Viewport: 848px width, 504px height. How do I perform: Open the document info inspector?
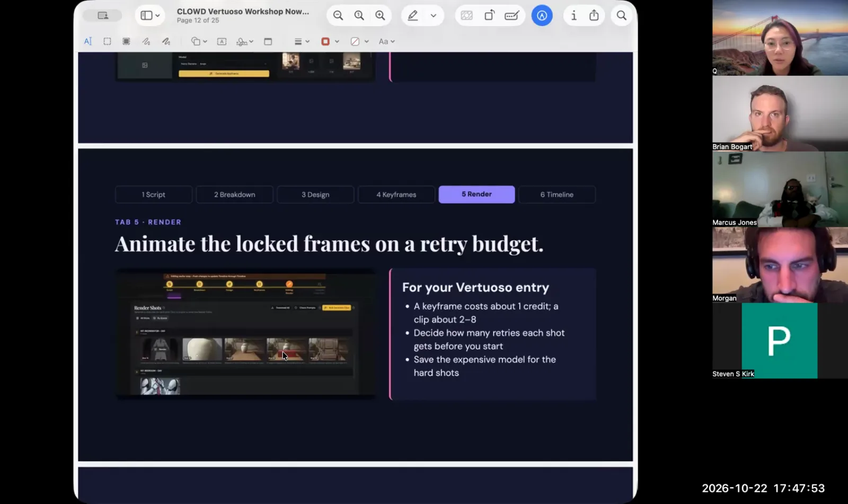pyautogui.click(x=573, y=15)
